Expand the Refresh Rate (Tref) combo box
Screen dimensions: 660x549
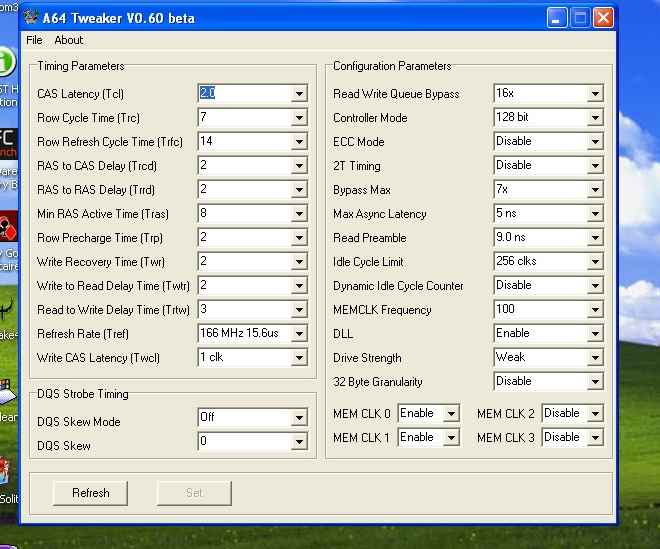[299, 334]
